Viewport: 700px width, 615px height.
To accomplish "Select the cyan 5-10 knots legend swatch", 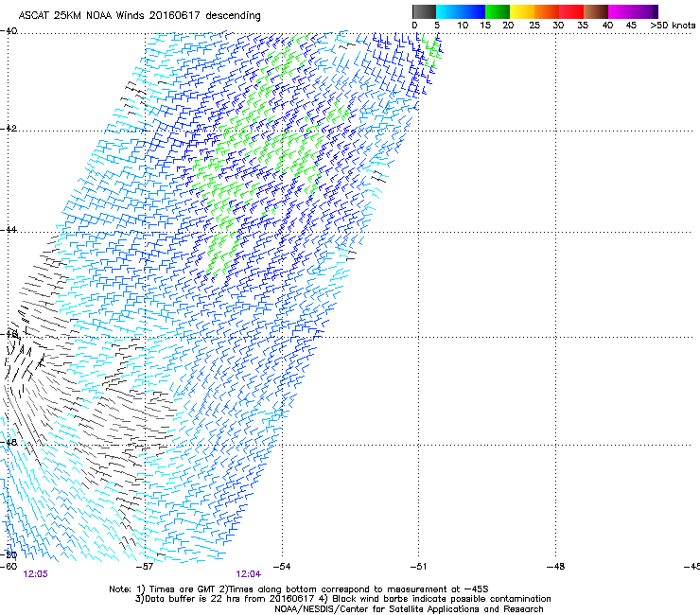I will pyautogui.click(x=448, y=11).
